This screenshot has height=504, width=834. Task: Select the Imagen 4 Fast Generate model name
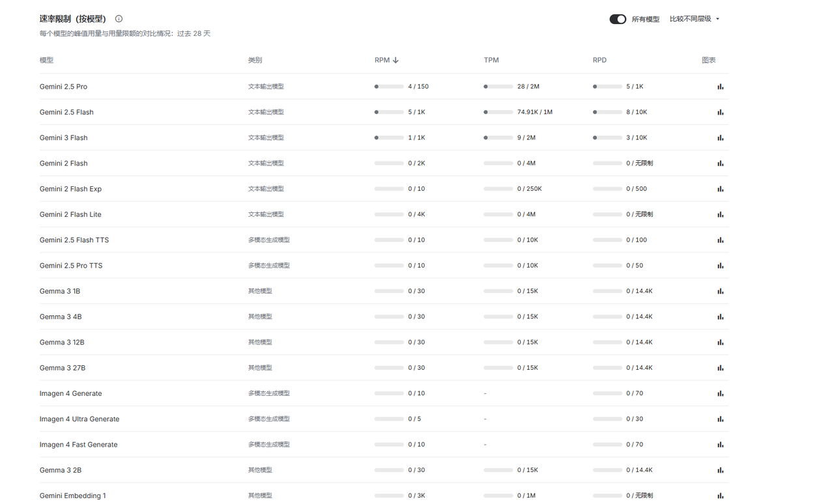78,445
